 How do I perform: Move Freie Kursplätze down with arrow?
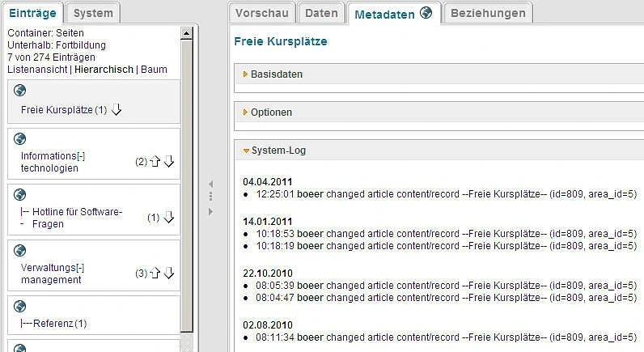click(x=117, y=110)
